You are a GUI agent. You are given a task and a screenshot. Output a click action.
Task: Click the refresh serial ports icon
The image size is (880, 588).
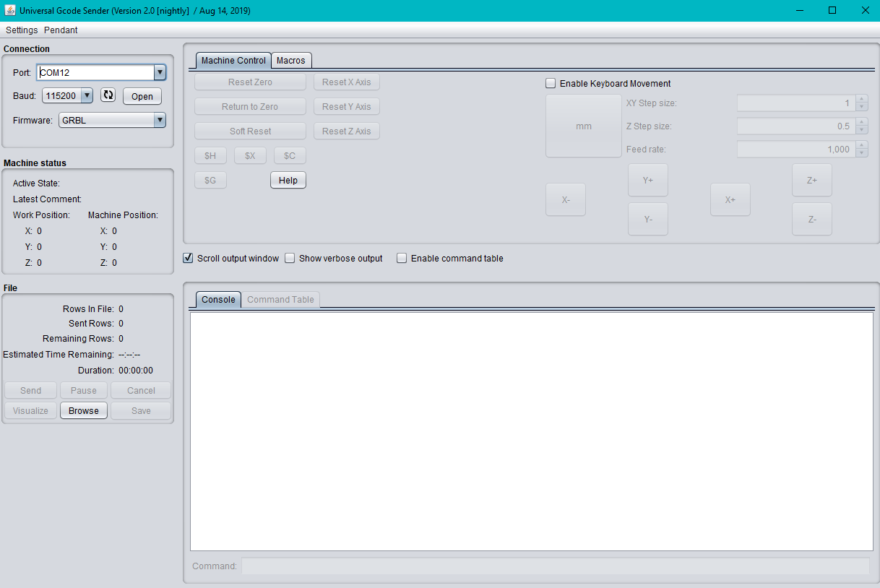point(108,95)
